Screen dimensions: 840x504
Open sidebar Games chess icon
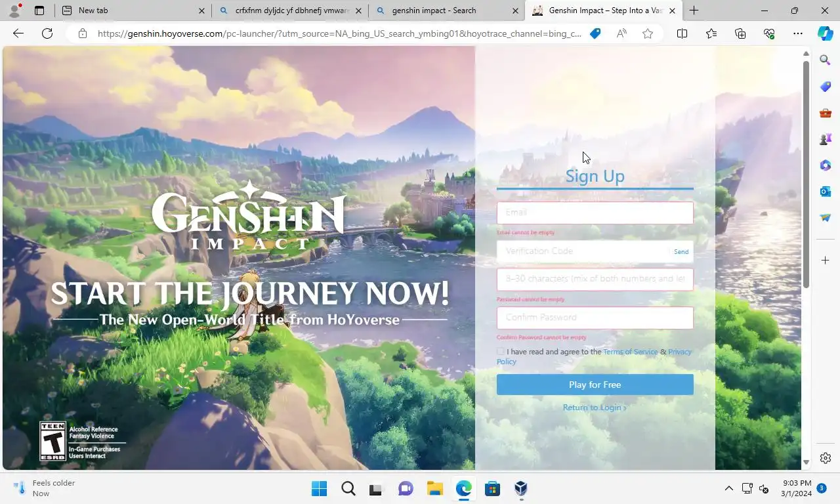(826, 139)
